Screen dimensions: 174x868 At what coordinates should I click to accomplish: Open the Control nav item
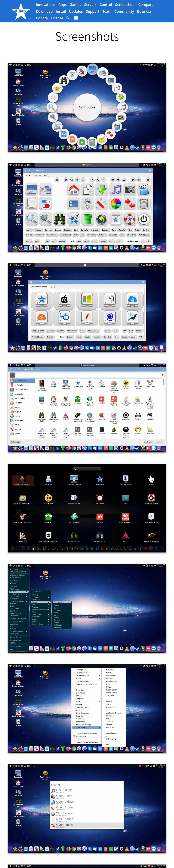106,5
